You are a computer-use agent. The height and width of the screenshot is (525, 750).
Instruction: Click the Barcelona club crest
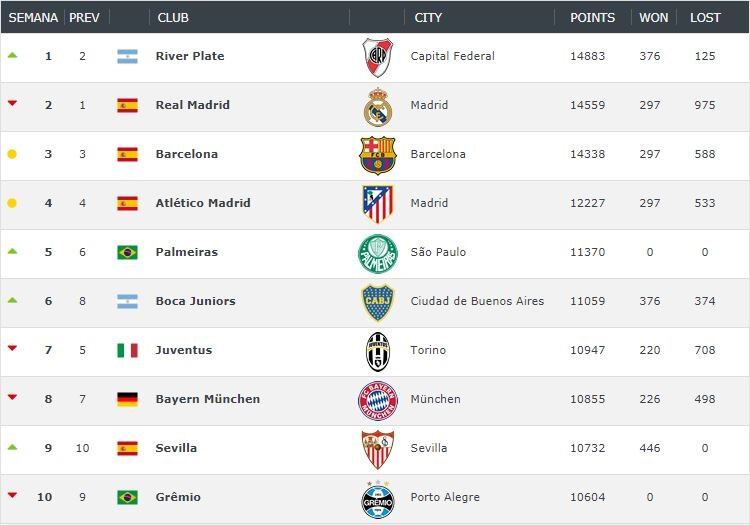coord(377,155)
